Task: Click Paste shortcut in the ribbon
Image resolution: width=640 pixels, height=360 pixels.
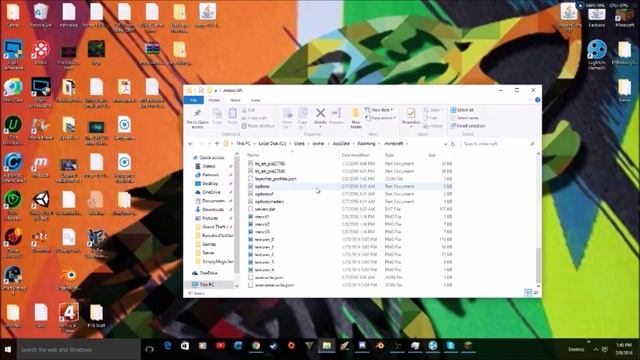Action: coord(258,126)
